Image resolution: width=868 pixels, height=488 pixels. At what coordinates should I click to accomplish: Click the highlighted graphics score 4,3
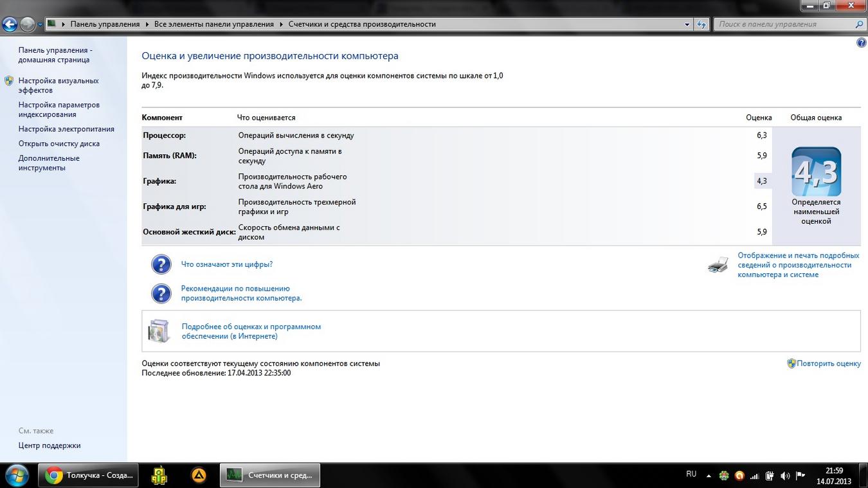point(762,181)
